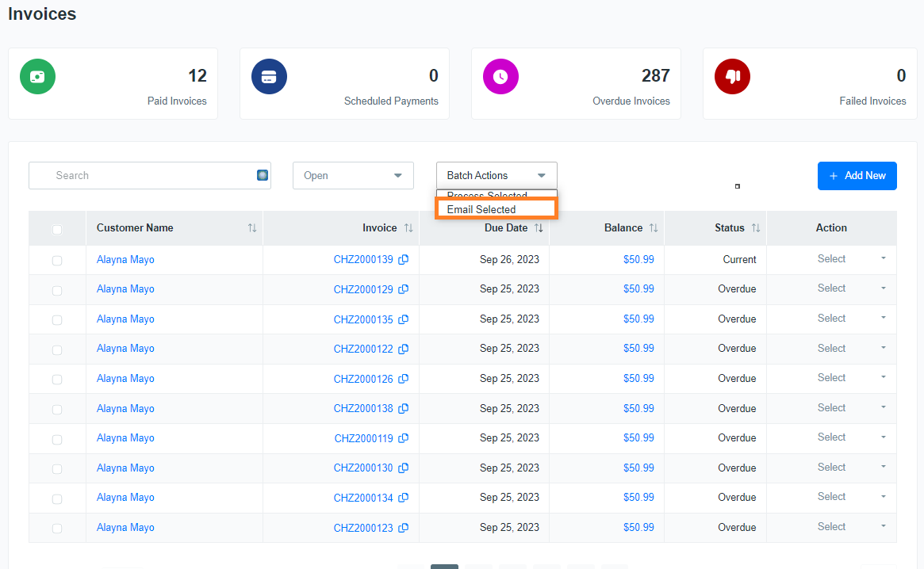Copy invoice number CHZ2000126 via its icon
Viewport: 924px width, 569px height.
[x=404, y=379]
